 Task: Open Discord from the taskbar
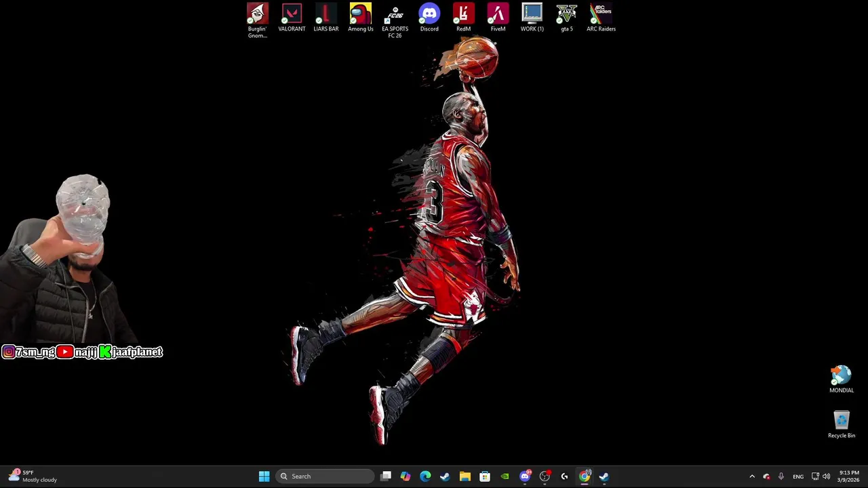(x=525, y=476)
